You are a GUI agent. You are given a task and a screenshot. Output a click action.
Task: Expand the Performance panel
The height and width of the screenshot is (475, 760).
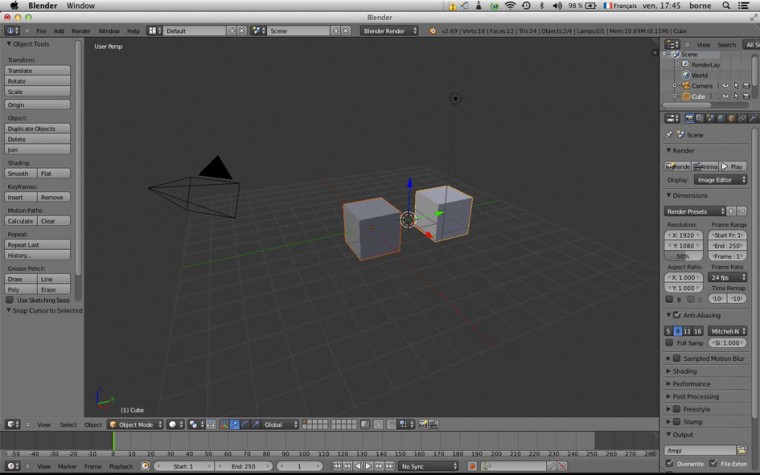click(691, 384)
